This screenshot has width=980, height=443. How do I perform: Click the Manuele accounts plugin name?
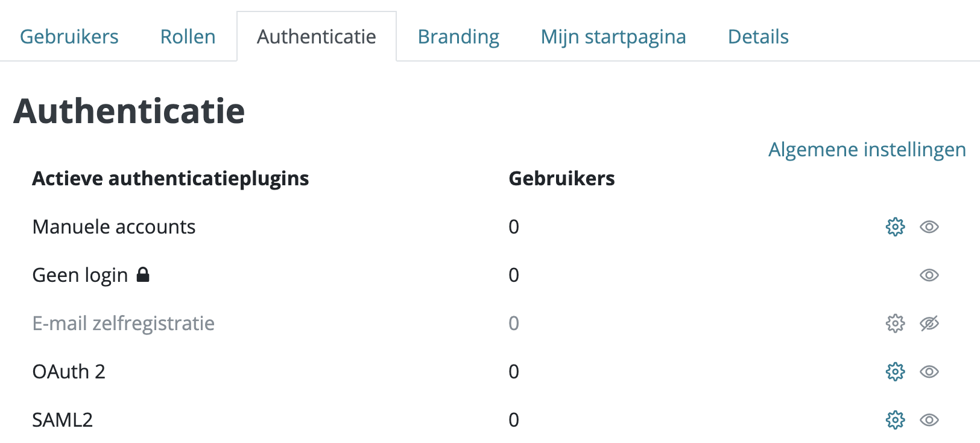pos(114,227)
